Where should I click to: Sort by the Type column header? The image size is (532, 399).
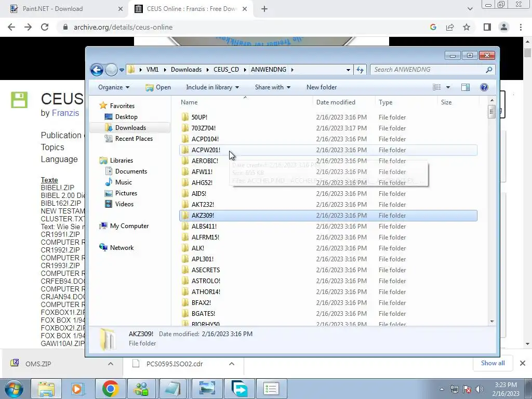(x=406, y=102)
